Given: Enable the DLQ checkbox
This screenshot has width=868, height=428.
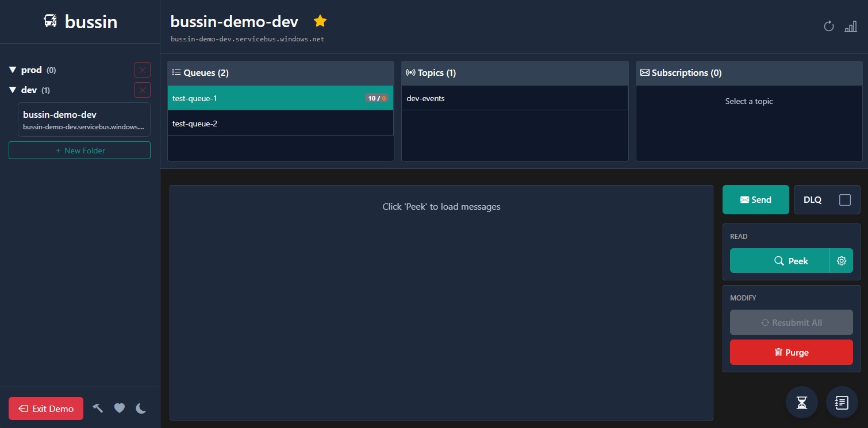Looking at the screenshot, I should [844, 200].
